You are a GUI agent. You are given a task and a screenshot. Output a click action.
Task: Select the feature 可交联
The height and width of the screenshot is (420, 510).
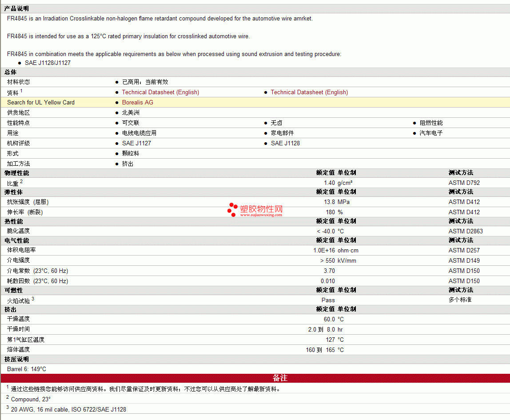(131, 123)
